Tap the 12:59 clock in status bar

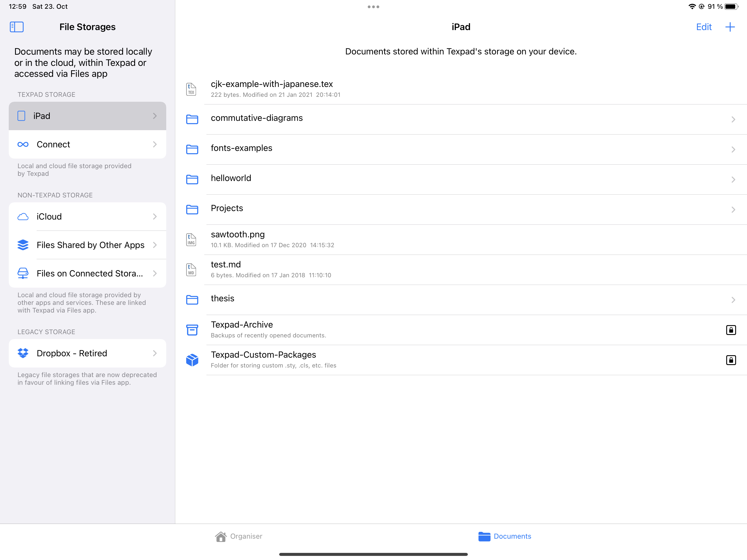(x=17, y=6)
